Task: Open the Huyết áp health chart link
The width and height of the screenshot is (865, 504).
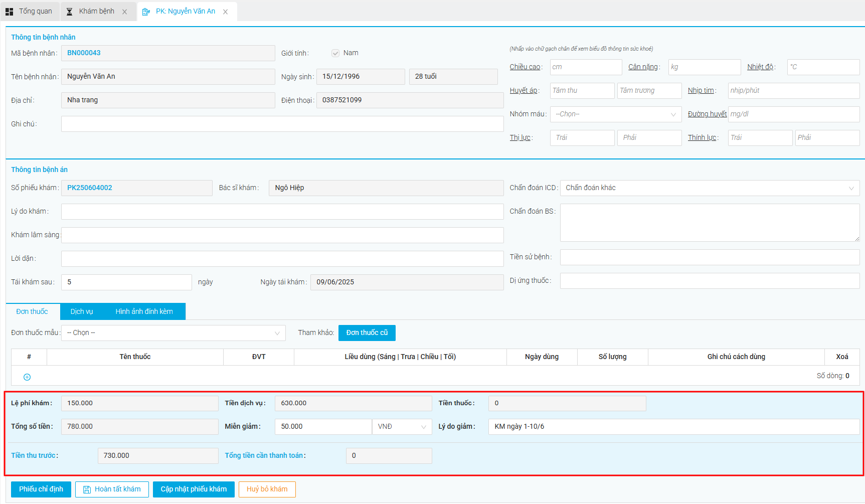Action: (524, 91)
